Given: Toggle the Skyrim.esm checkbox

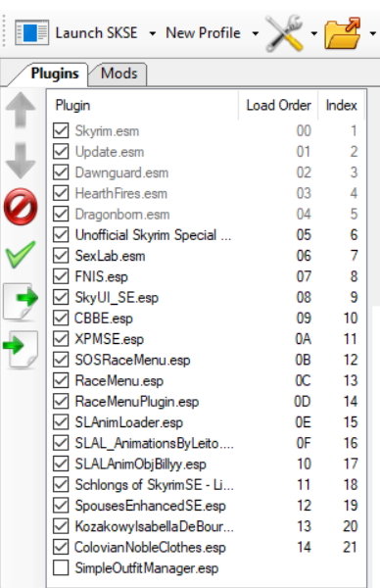Looking at the screenshot, I should pos(61,130).
